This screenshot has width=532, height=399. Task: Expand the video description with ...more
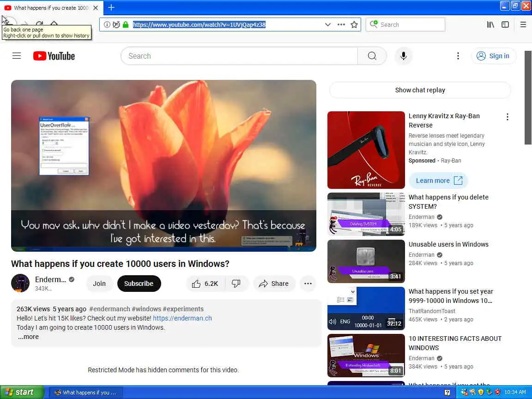(28, 337)
